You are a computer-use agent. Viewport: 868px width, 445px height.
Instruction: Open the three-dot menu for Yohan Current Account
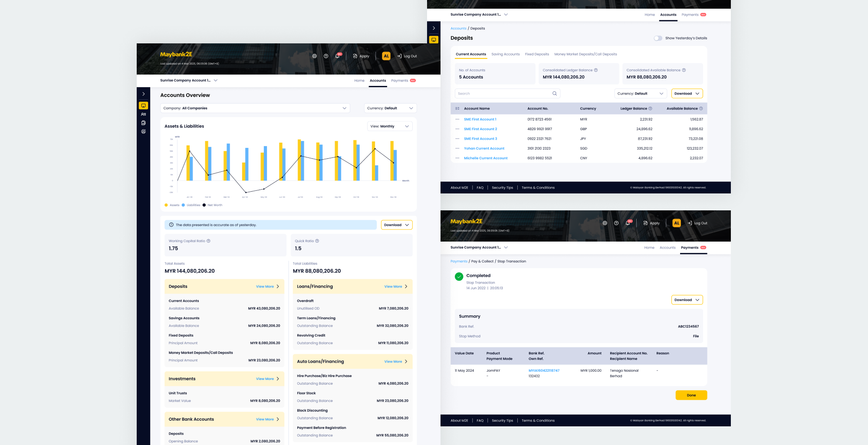coord(457,148)
